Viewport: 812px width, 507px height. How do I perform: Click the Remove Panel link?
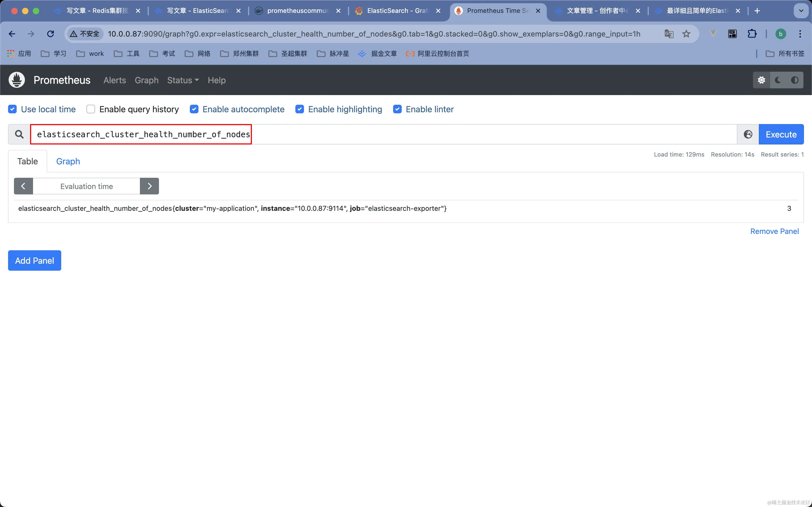(x=774, y=231)
